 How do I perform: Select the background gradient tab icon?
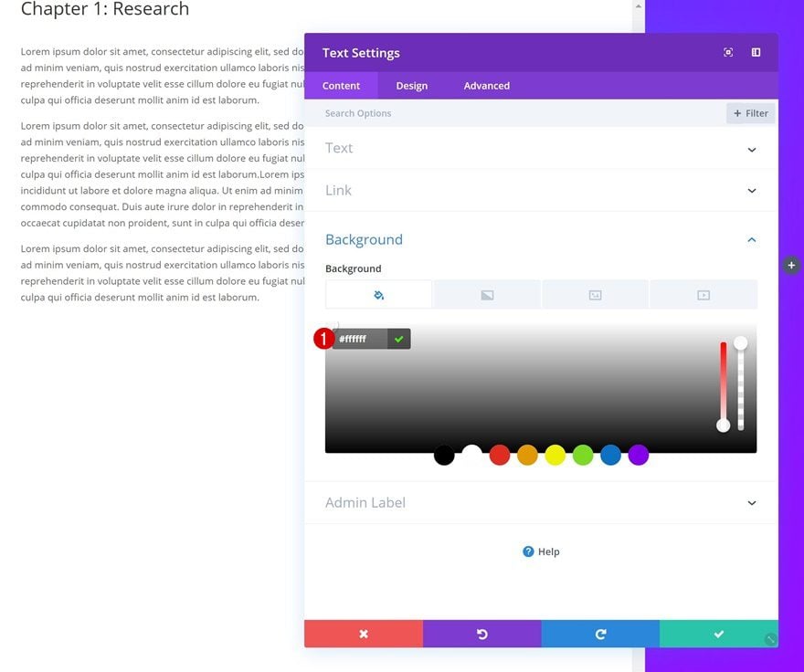click(x=487, y=295)
